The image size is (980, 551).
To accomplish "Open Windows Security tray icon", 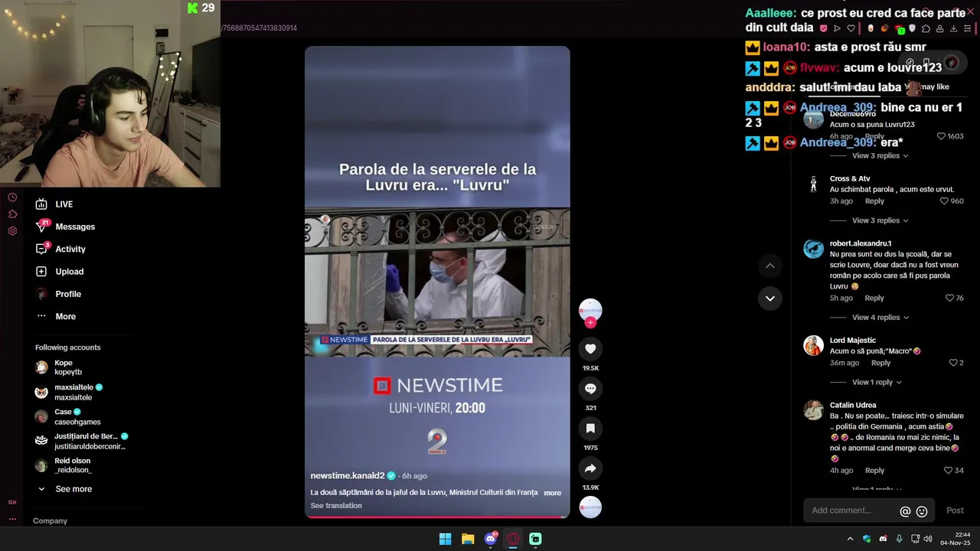I will (x=867, y=539).
